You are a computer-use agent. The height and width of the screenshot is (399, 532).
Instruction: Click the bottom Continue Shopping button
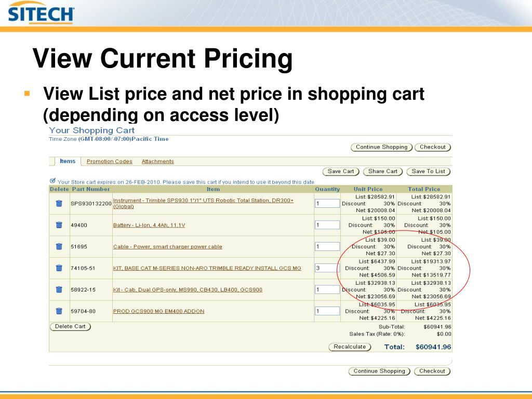pyautogui.click(x=379, y=371)
